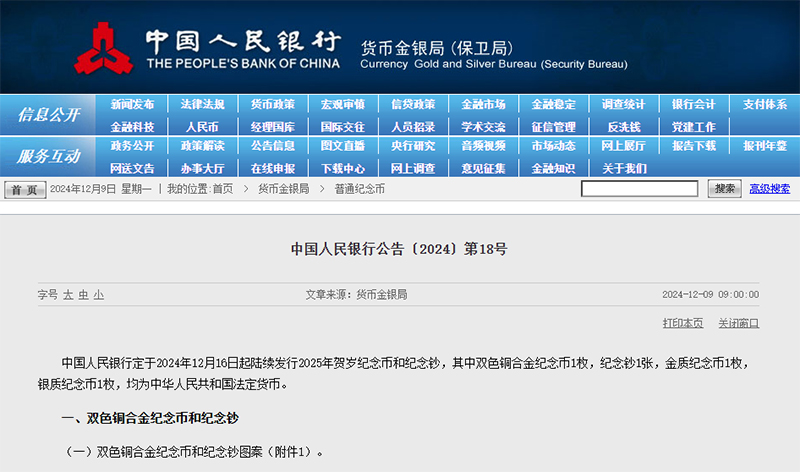This screenshot has width=800, height=472.
Task: Click the 首页 home button
Action: click(25, 190)
